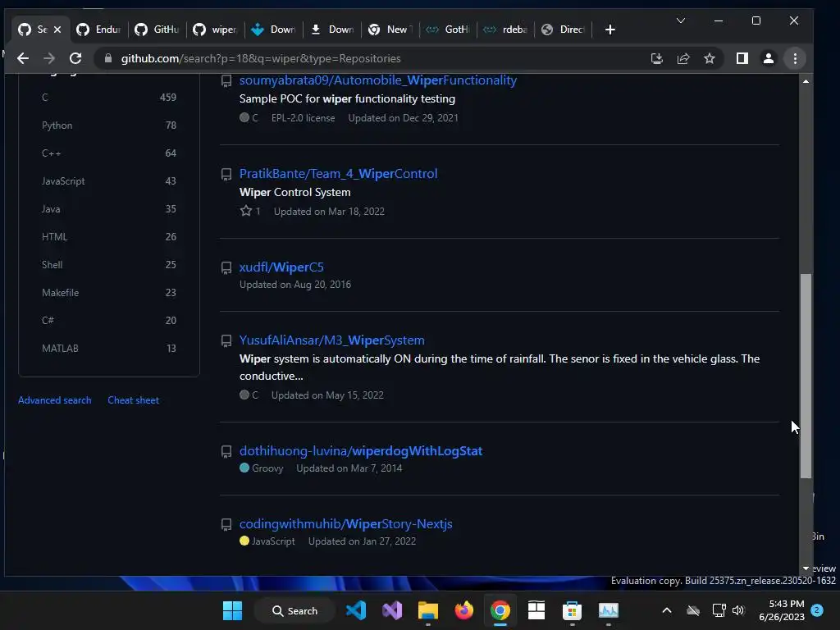Open the Chrome profile icon
Screen dimensions: 840x630
(x=768, y=58)
